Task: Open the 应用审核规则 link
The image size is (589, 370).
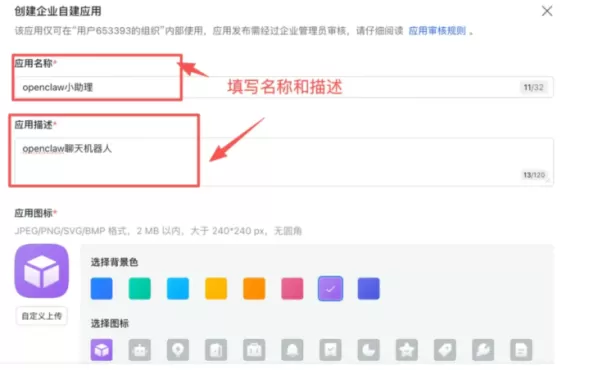Action: pyautogui.click(x=437, y=31)
